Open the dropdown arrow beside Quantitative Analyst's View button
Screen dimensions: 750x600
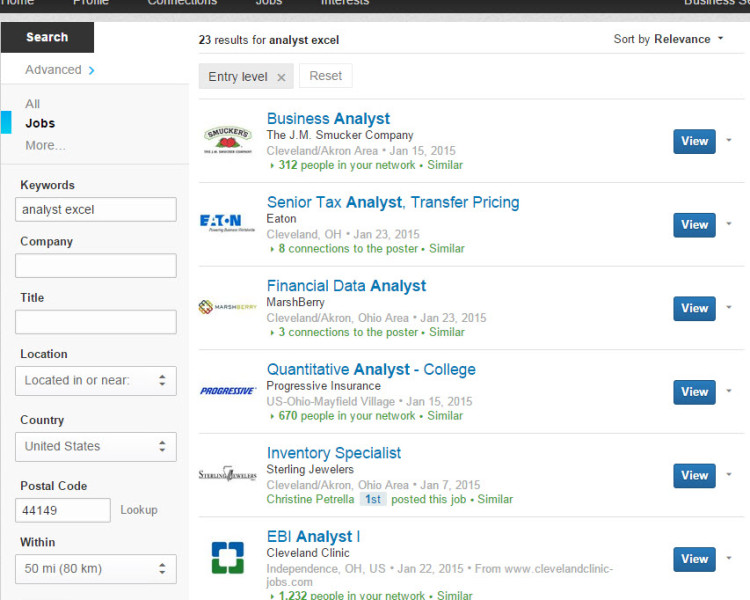coord(729,391)
